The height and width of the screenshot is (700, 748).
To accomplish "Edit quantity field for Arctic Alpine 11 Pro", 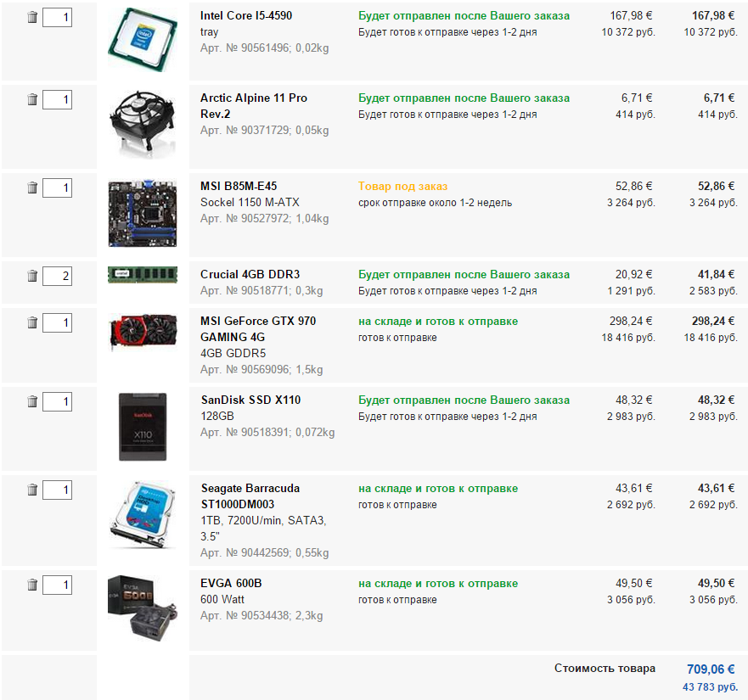I will pyautogui.click(x=57, y=99).
